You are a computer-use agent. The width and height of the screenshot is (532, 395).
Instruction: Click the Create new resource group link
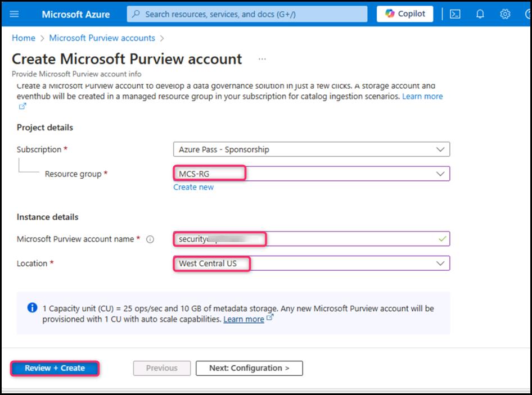coord(193,187)
